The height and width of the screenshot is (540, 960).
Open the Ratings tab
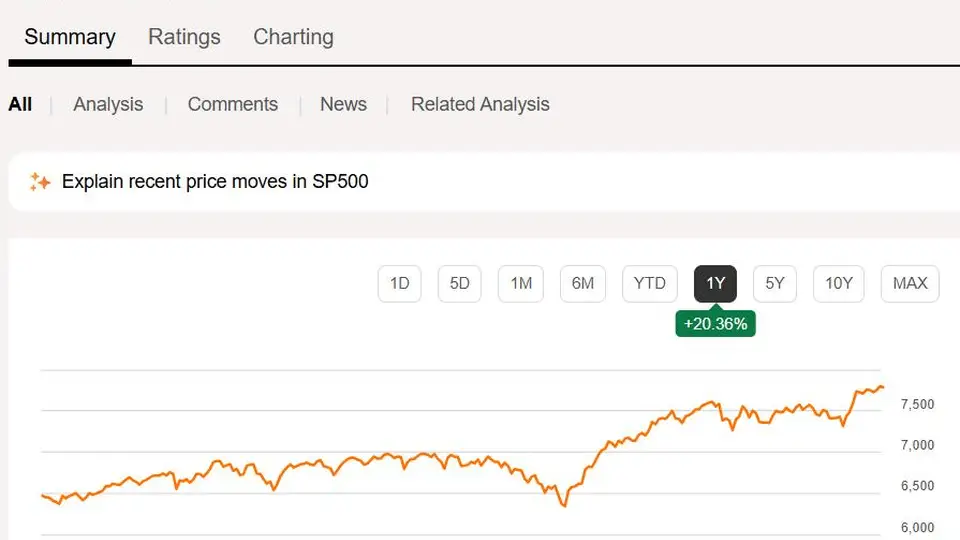coord(184,37)
